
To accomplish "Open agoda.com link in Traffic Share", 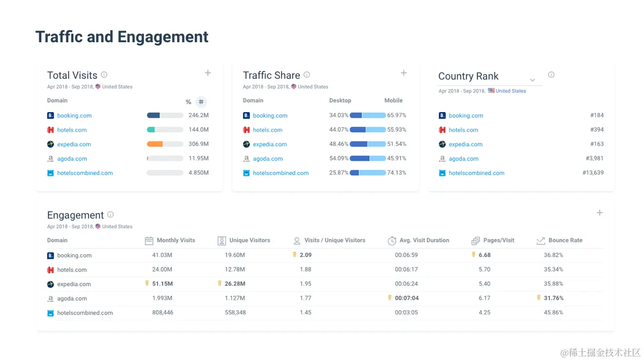I will 268,159.
